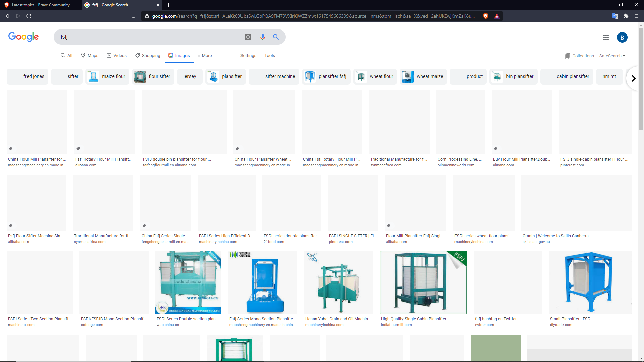The width and height of the screenshot is (644, 362).
Task: Click the voice search microphone icon
Action: pos(262,37)
